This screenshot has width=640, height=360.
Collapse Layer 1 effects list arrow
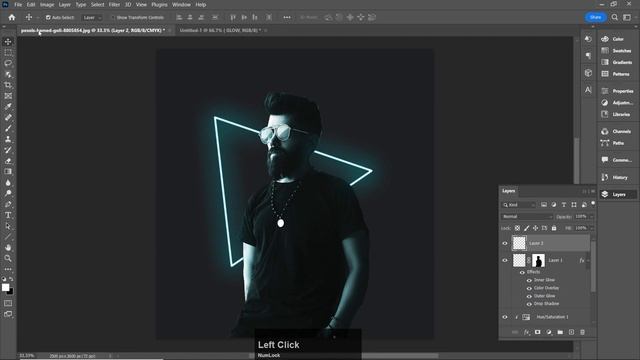pyautogui.click(x=588, y=260)
